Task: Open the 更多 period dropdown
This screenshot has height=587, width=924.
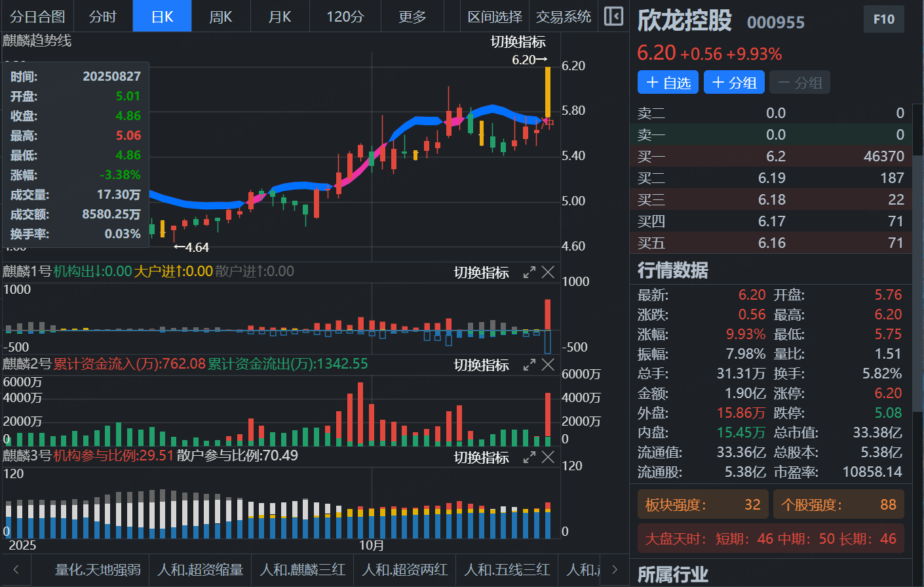Action: [x=412, y=16]
